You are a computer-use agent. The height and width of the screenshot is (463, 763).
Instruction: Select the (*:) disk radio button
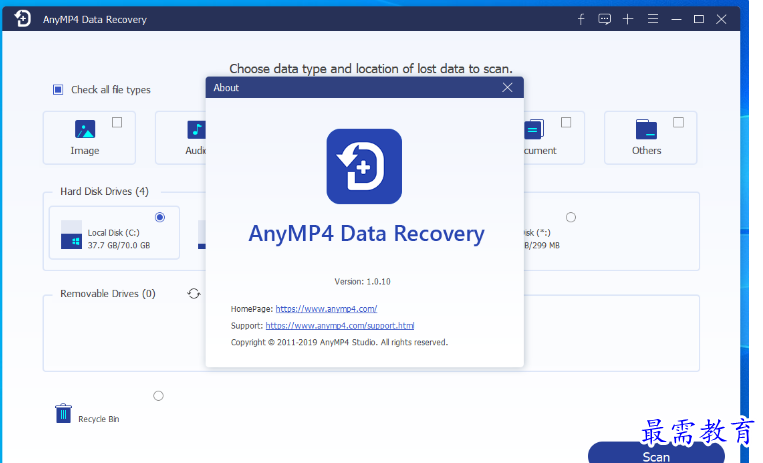click(571, 217)
